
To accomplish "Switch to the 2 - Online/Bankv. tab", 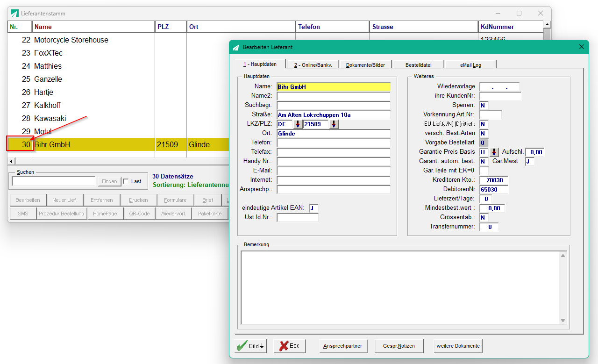I will pos(313,65).
